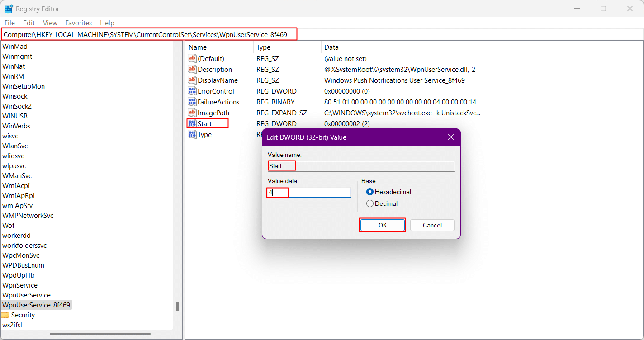
Task: Select the wmiApSrv key in tree
Action: (18, 205)
